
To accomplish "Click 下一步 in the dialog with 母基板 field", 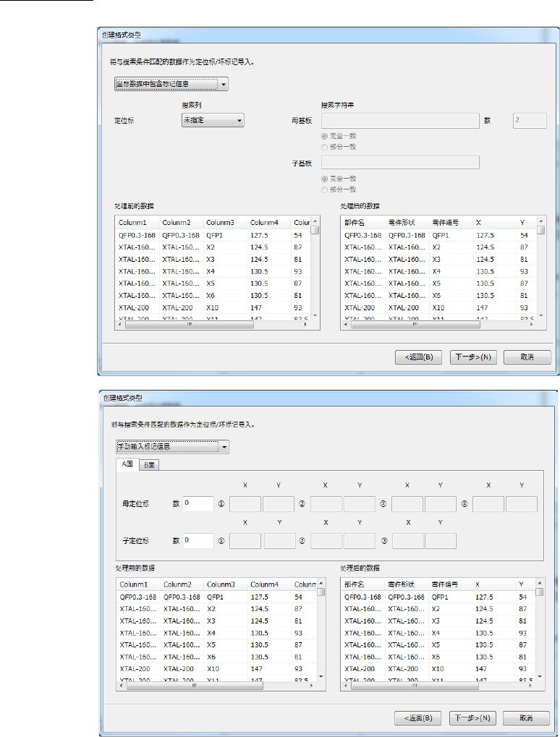I will click(x=471, y=357).
